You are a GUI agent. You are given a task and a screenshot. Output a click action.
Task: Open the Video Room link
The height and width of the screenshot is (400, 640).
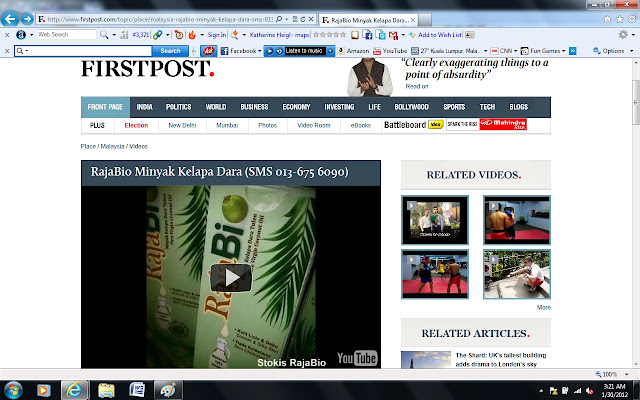(313, 125)
